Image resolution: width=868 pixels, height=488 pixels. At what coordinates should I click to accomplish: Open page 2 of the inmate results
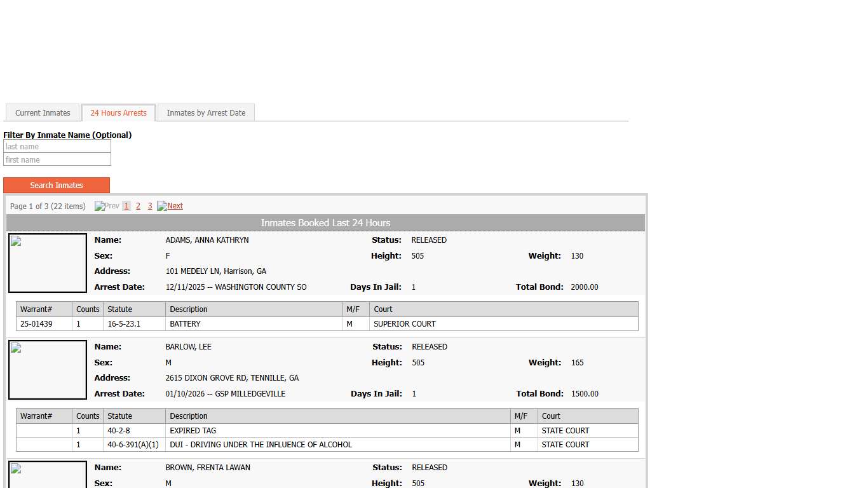point(138,206)
